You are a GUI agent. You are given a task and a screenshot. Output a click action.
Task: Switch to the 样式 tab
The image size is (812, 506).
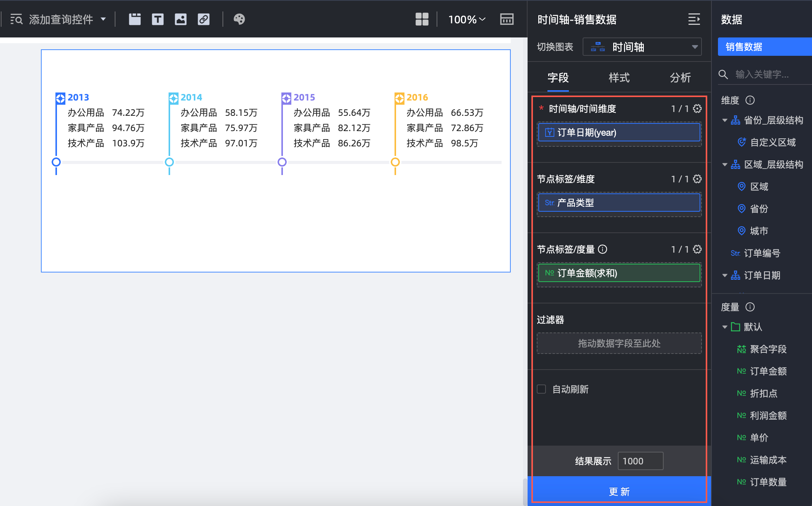[619, 78]
